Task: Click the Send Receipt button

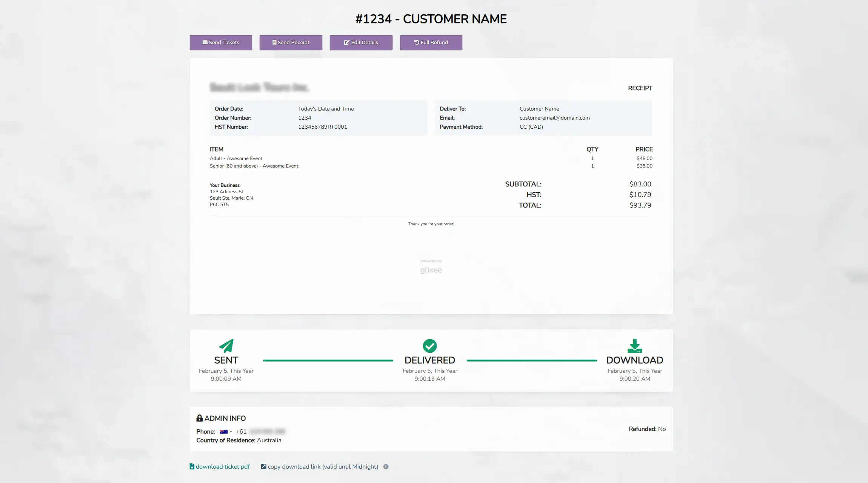Action: [x=291, y=43]
